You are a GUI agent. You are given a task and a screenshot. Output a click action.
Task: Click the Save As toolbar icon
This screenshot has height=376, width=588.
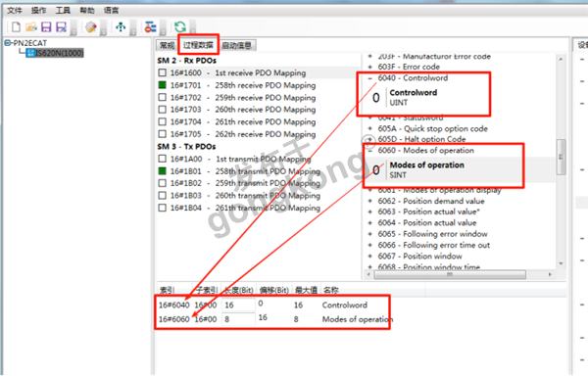coord(61,27)
